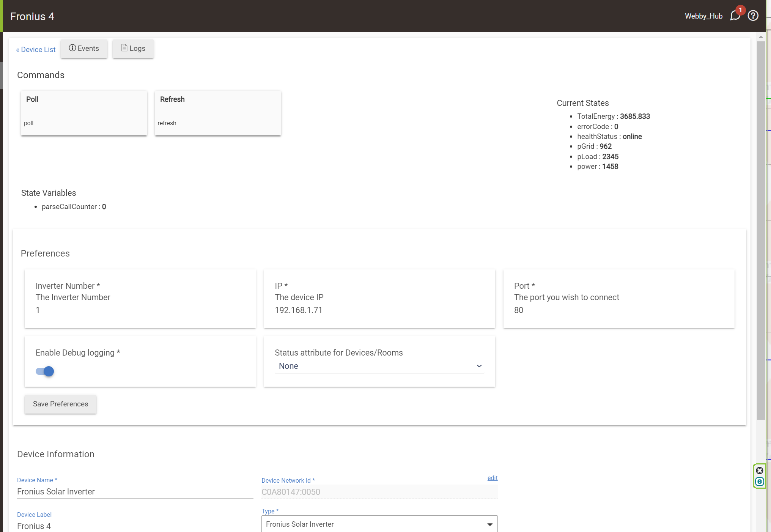Open the notifications chat bubble icon
Screen dimensions: 771x532
735,16
